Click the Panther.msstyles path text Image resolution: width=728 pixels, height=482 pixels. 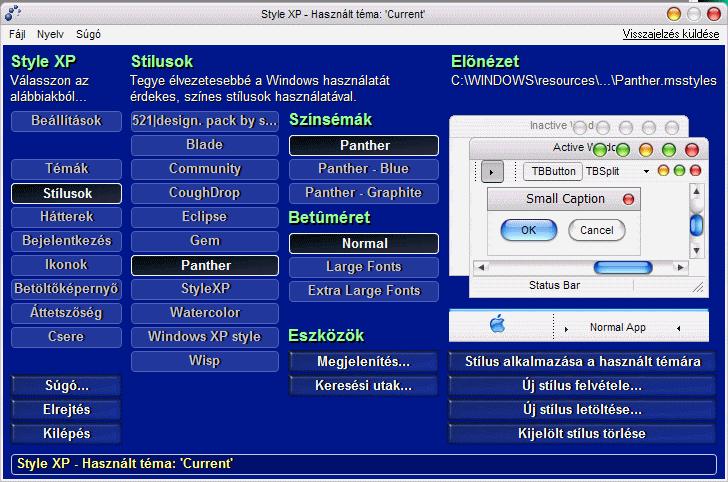click(x=584, y=81)
